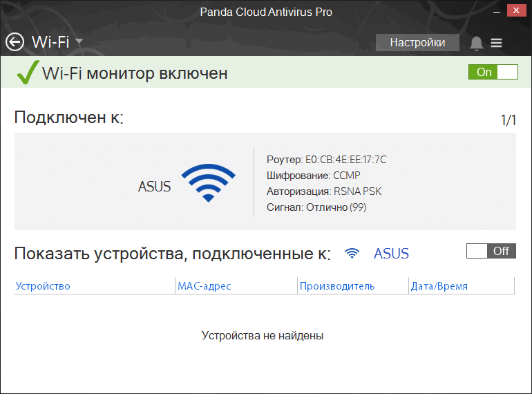Open the notifications bell
Image resolution: width=532 pixels, height=394 pixels.
[x=476, y=43]
